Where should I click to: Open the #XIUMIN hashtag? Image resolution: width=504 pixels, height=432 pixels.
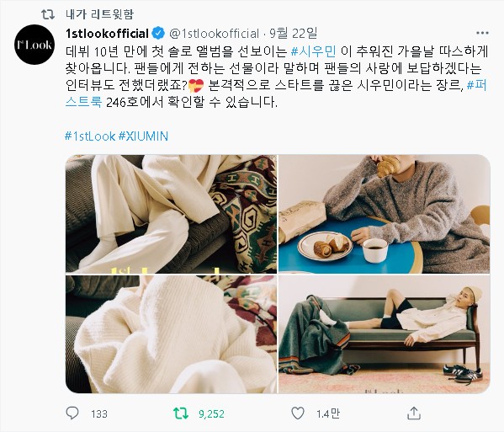coord(143,136)
